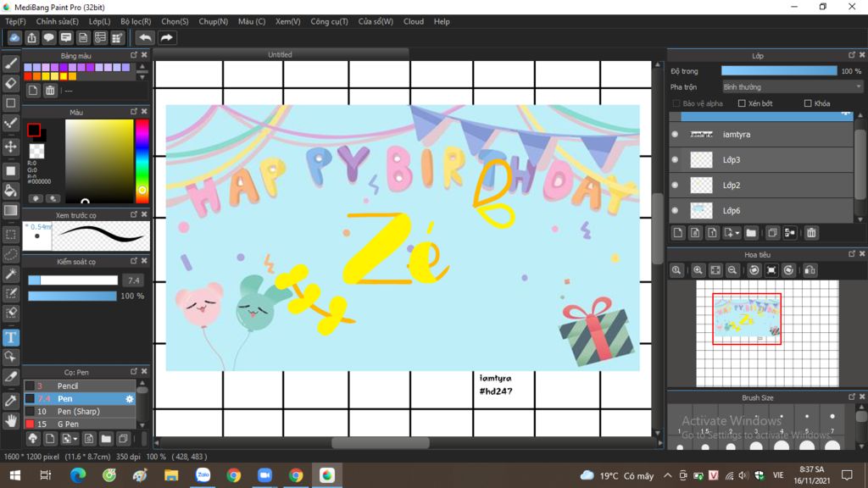Click the Redo arrow in toolbar
This screenshot has height=488, width=868.
pyautogui.click(x=166, y=37)
